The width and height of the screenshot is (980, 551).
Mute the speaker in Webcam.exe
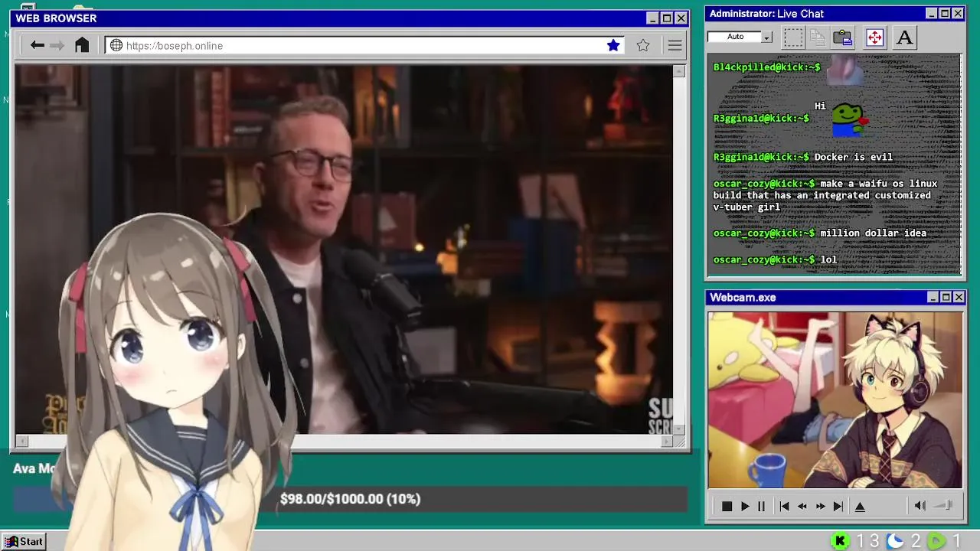coord(920,505)
